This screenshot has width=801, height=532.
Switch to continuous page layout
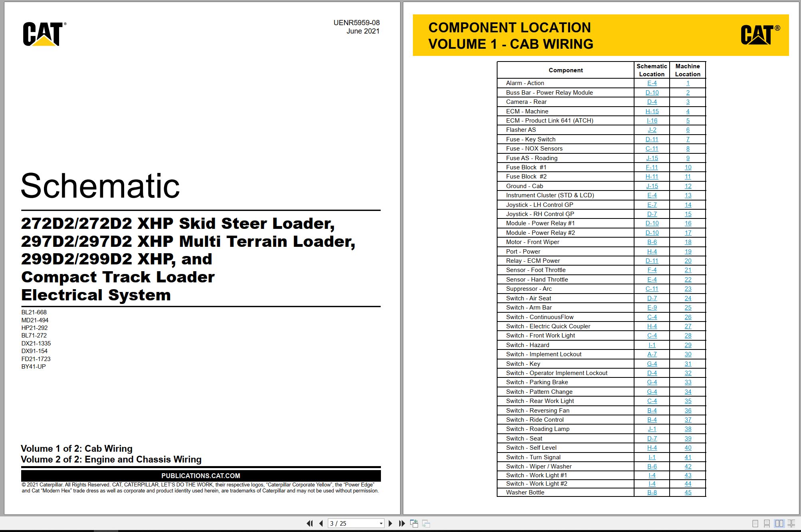[767, 523]
